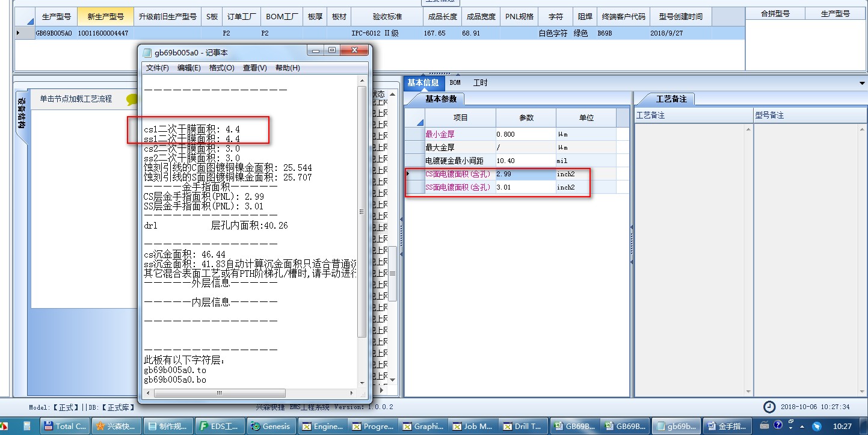Image resolution: width=868 pixels, height=435 pixels.
Task: Switch to the 基本信息 tab
Action: (423, 82)
